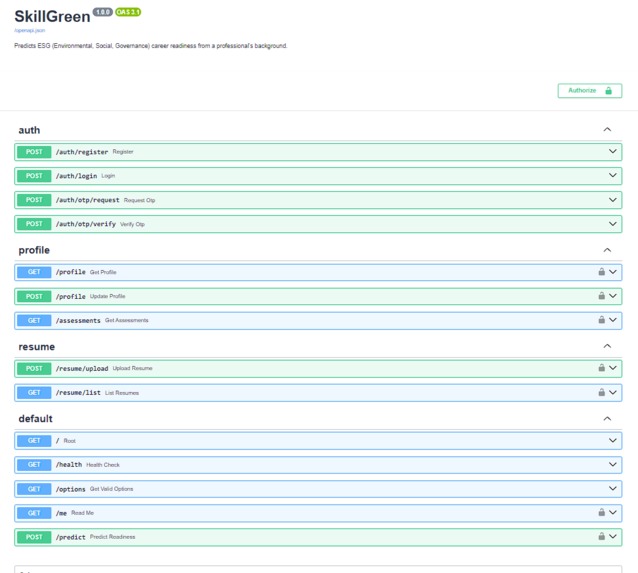Click the /options path text

click(x=70, y=489)
